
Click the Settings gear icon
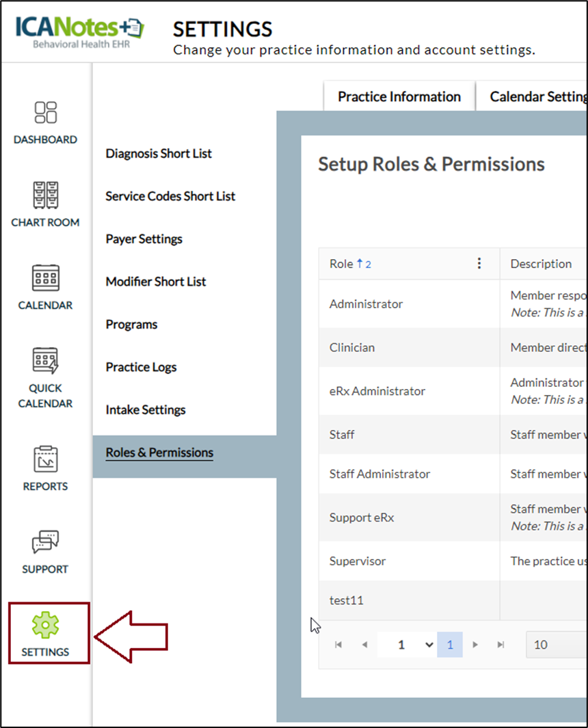(46, 625)
